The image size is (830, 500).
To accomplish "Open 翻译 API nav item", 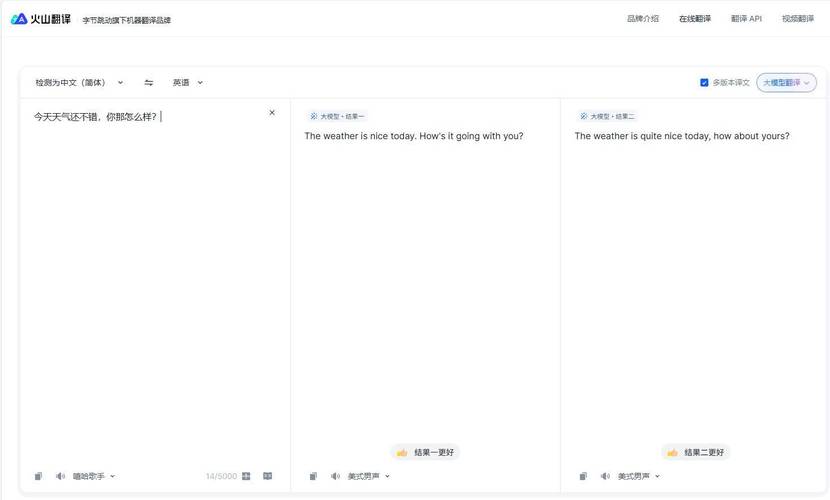I will (746, 19).
